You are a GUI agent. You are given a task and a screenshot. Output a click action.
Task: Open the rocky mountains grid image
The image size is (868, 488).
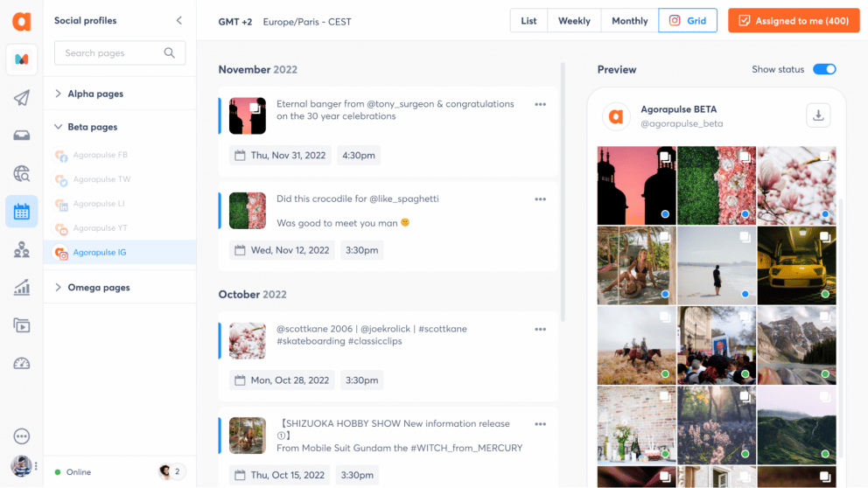(796, 345)
